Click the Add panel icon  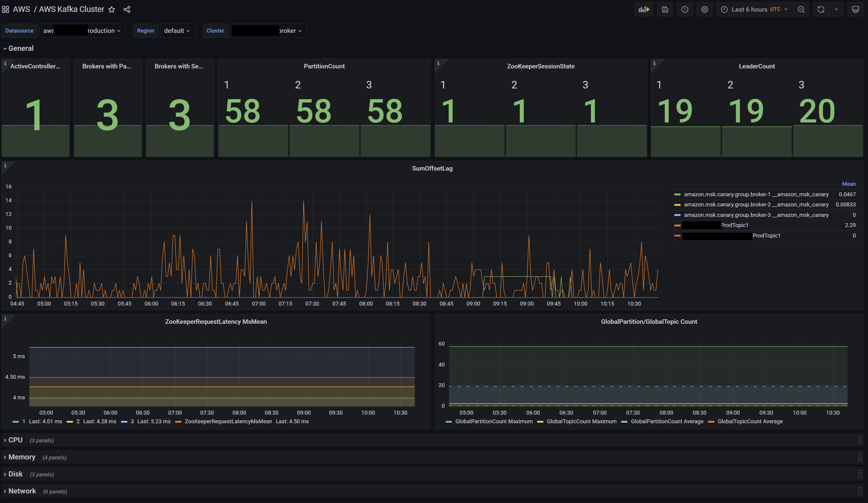[x=644, y=9]
